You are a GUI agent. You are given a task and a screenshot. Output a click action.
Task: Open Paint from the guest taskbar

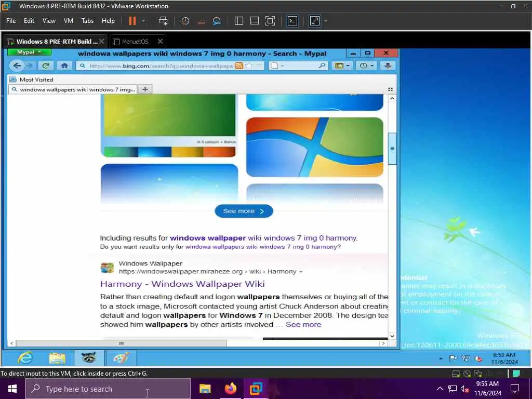click(x=121, y=358)
